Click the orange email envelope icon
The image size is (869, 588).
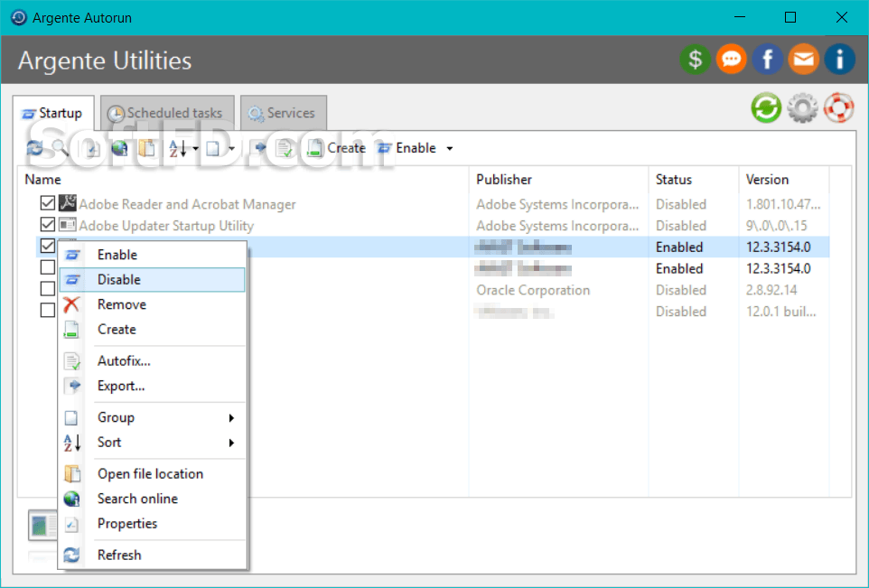(804, 60)
